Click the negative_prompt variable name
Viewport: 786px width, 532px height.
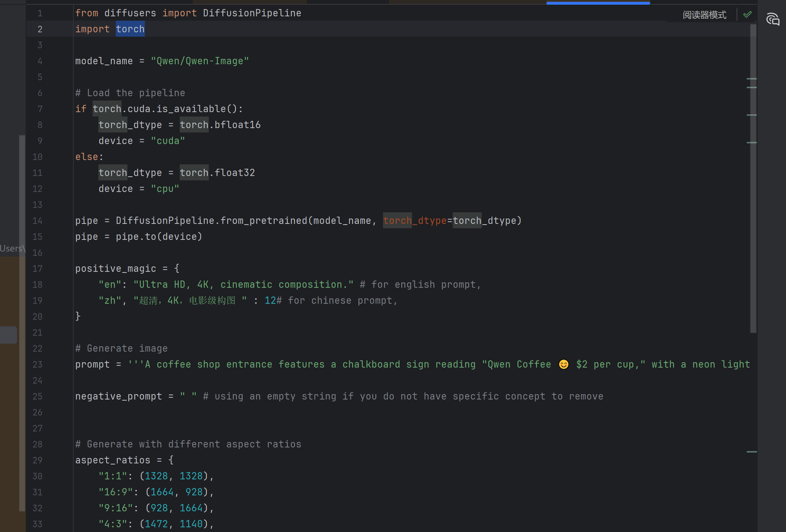tap(118, 396)
